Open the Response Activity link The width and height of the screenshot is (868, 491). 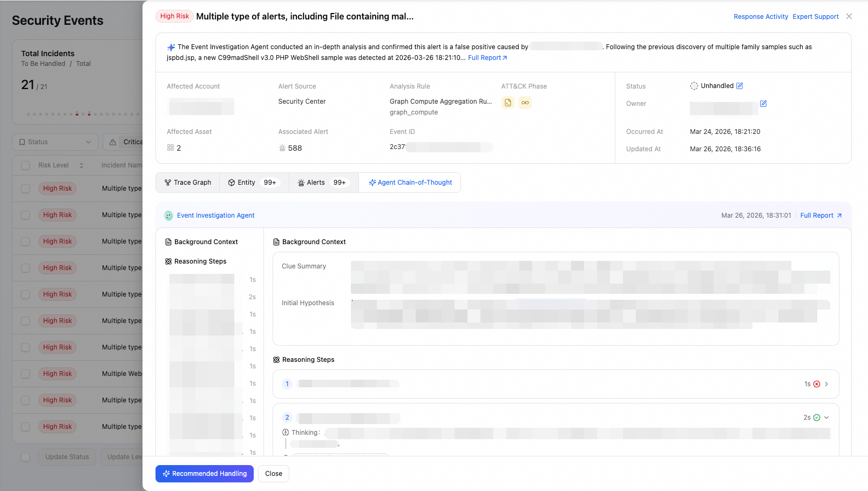(761, 17)
